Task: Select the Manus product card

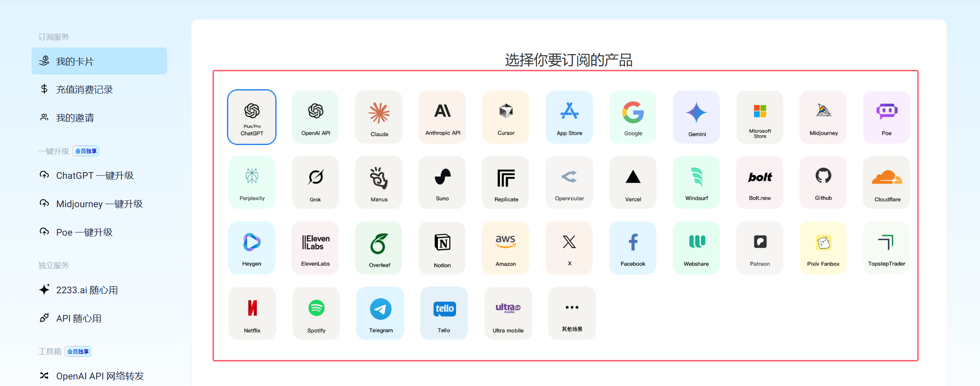Action: tap(379, 182)
